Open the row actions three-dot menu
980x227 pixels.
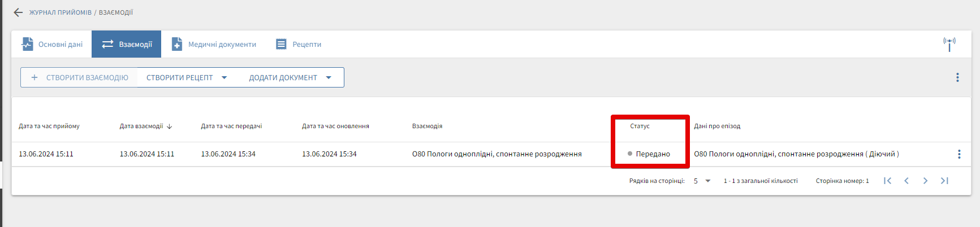959,154
